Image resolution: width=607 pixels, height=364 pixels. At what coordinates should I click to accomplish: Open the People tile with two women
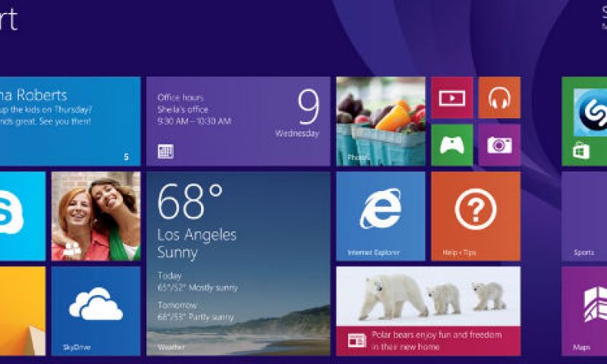click(x=96, y=216)
